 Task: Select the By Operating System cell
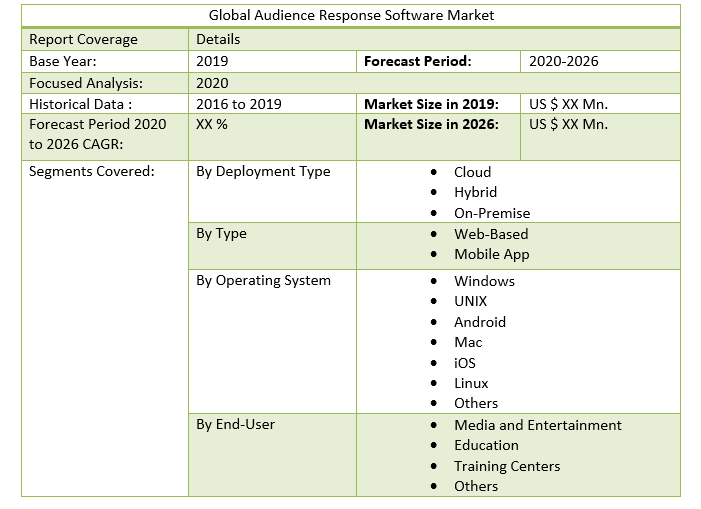pos(263,281)
